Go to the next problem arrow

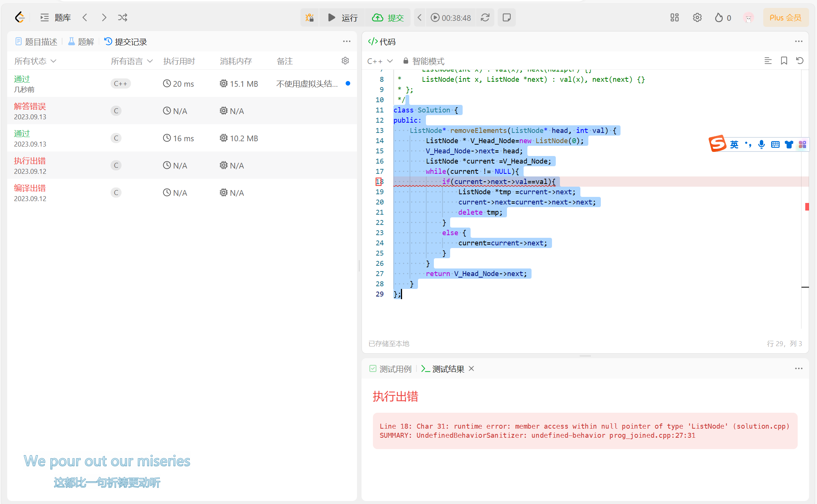pyautogui.click(x=104, y=17)
